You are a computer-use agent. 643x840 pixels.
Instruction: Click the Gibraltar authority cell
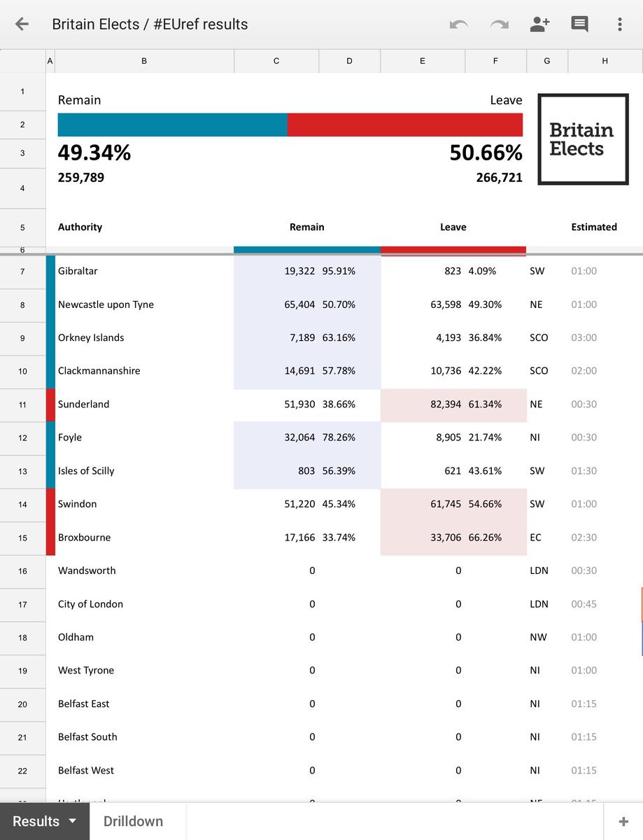144,271
